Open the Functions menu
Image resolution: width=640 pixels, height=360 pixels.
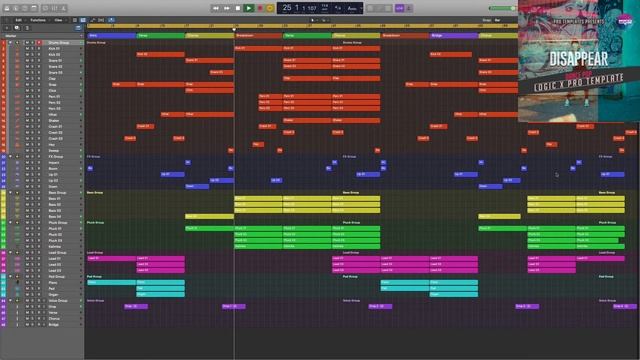pyautogui.click(x=38, y=20)
